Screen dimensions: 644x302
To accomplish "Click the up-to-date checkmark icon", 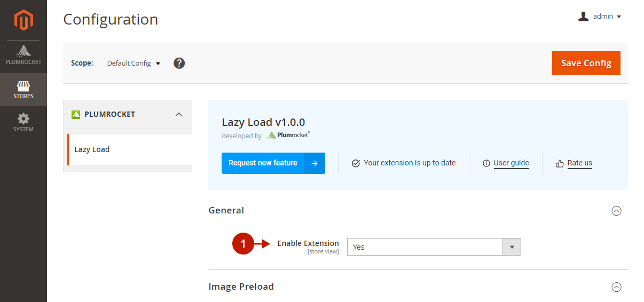I will [x=356, y=163].
